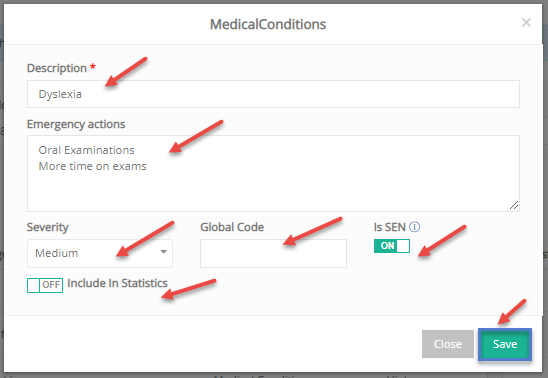Viewport: 548px width, 378px height.
Task: Dismiss dialog with the X icon
Action: [x=526, y=23]
